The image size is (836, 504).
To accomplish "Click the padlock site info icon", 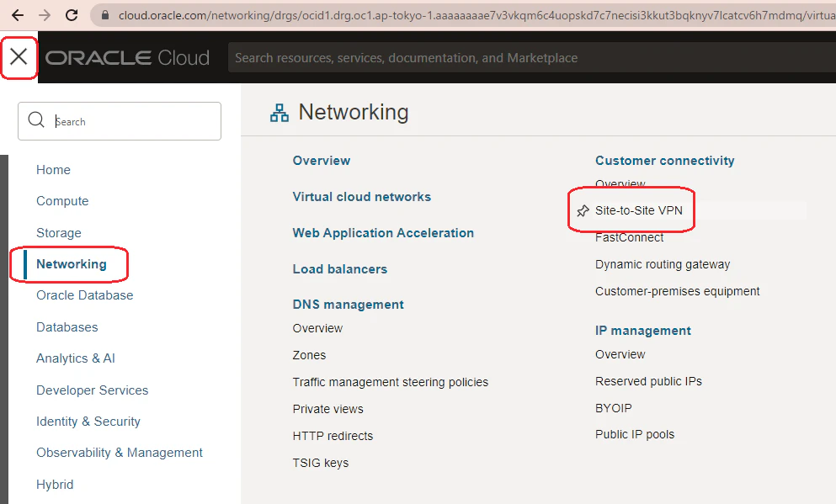I will [x=105, y=15].
